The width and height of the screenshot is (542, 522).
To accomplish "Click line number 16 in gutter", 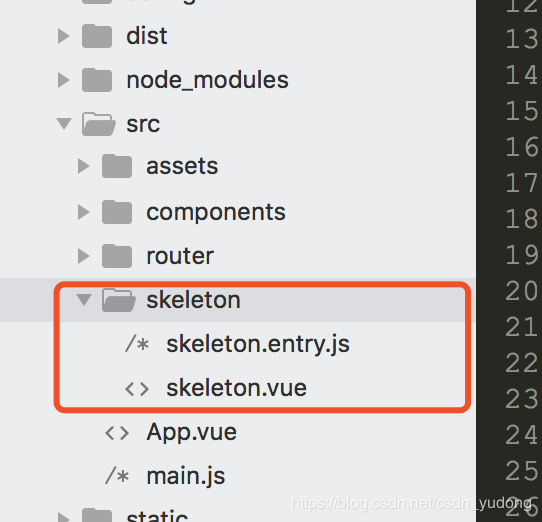I will (x=522, y=147).
